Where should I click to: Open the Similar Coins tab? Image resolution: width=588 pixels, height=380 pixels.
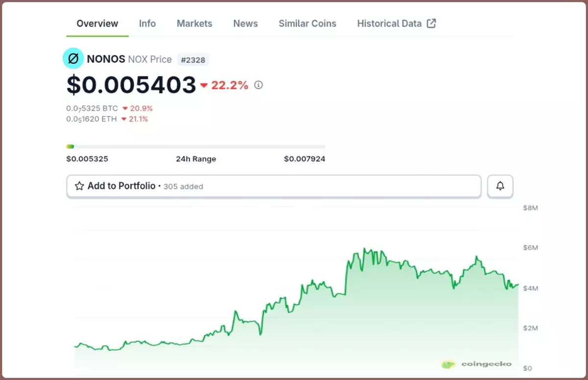(x=308, y=24)
